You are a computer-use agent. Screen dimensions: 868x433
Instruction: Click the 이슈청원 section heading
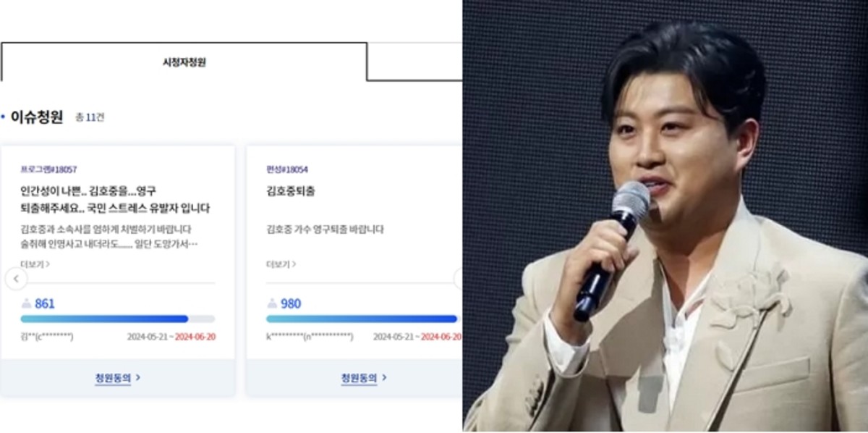point(37,117)
